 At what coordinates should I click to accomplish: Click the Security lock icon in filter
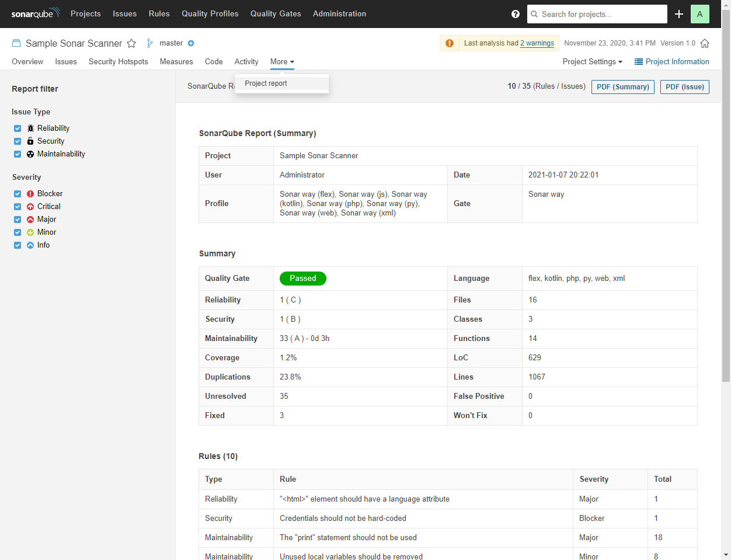[30, 141]
